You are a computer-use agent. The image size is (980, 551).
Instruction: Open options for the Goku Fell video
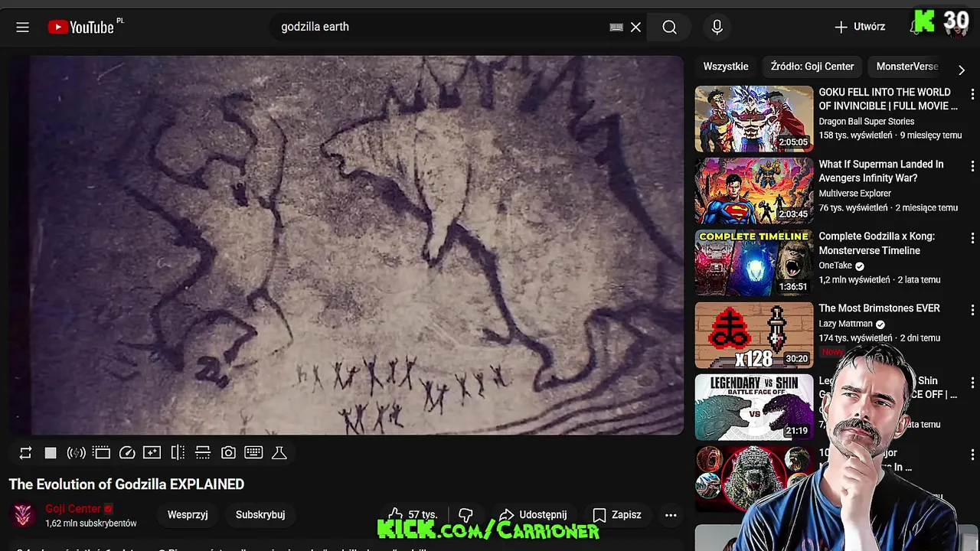(x=972, y=94)
